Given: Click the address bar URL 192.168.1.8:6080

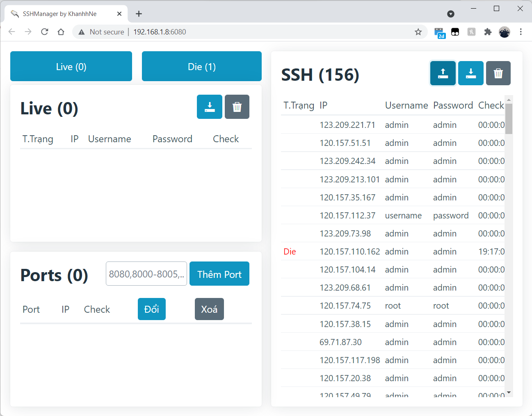Looking at the screenshot, I should click(160, 32).
